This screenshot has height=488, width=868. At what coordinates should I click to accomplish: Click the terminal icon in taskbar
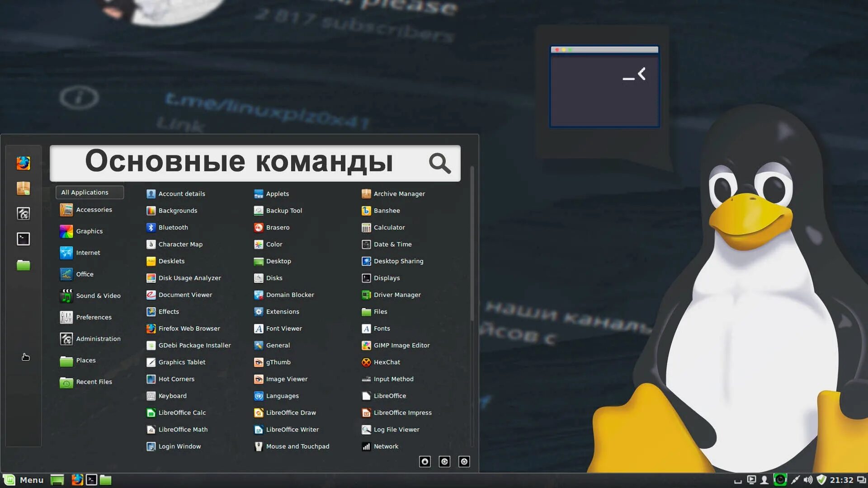click(x=92, y=480)
